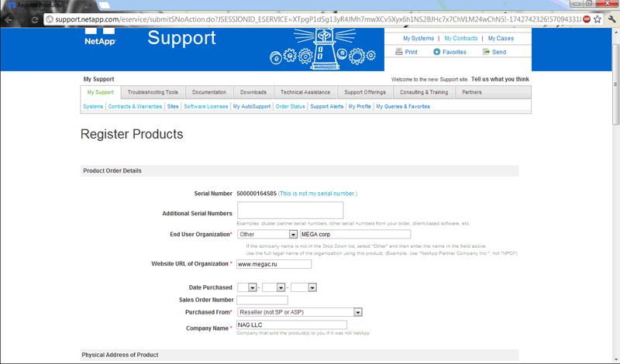The width and height of the screenshot is (620, 364).
Task: Click the browser back arrow
Action: click(x=9, y=19)
